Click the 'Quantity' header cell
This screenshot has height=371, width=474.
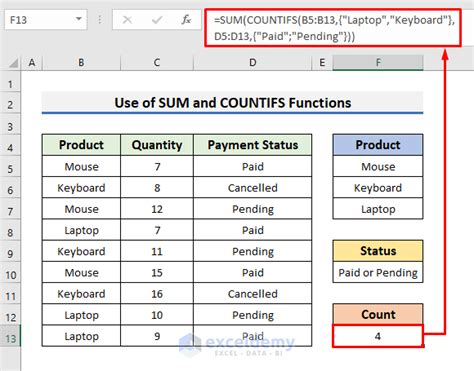[157, 145]
